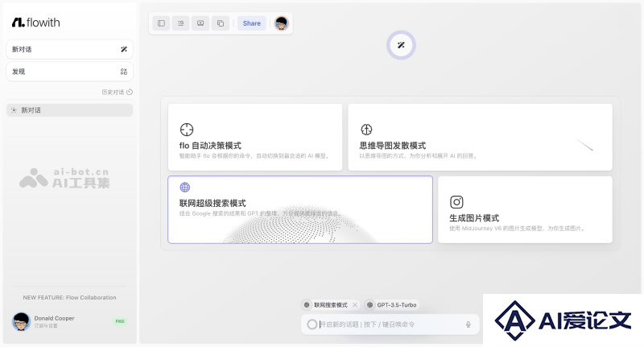Click the user avatar next to Share
Screen dimensions: 644x347
281,23
